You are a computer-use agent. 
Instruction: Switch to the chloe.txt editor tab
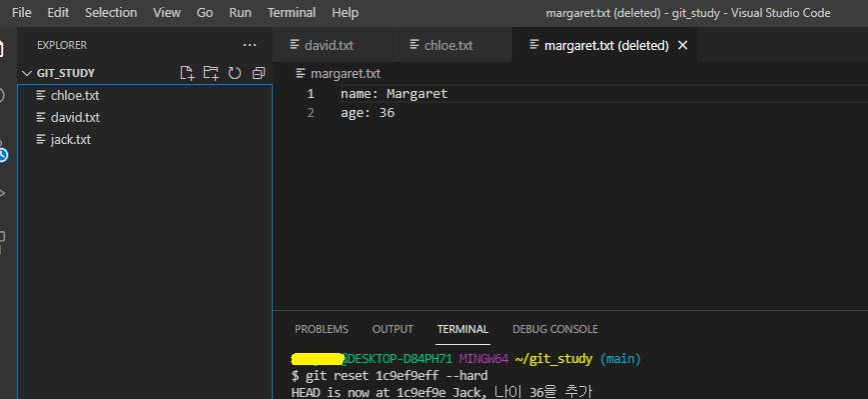[x=452, y=45]
